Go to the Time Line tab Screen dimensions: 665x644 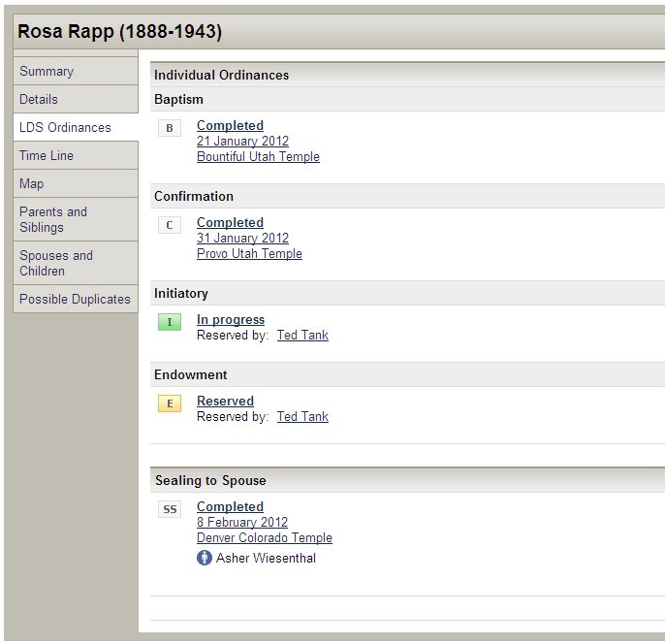tap(47, 155)
